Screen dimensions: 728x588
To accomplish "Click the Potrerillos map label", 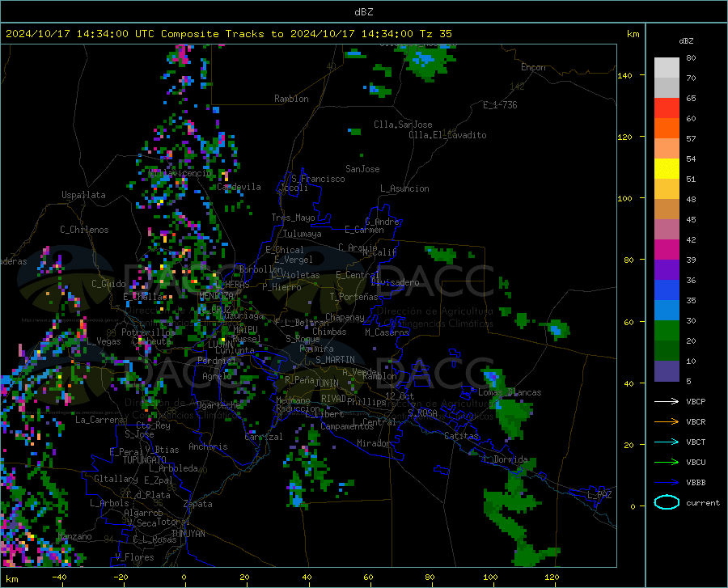I will 148,332.
